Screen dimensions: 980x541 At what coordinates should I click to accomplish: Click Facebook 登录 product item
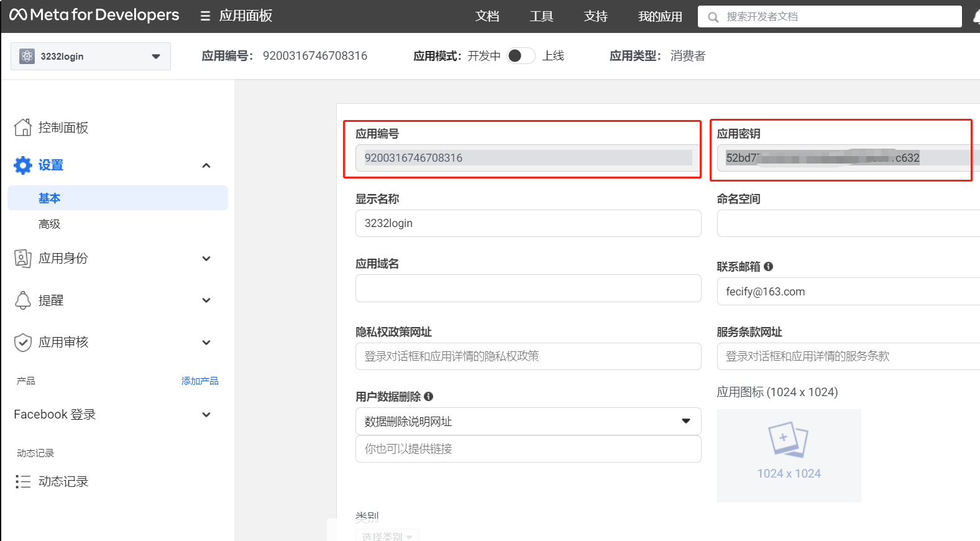tap(55, 414)
